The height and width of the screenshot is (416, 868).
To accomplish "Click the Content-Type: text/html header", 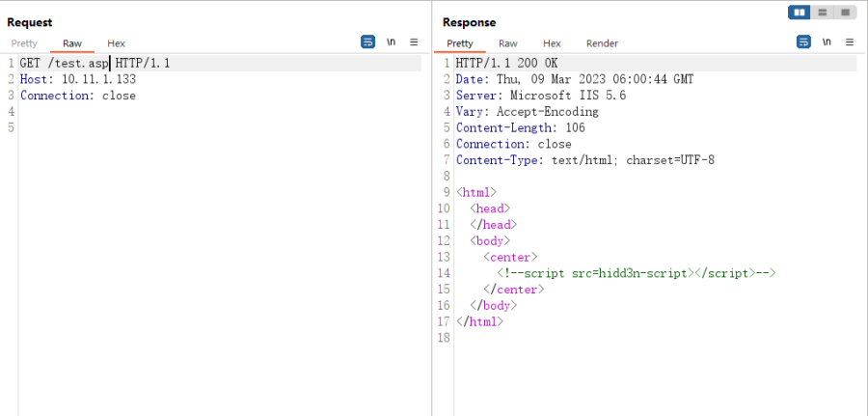I will pos(585,160).
